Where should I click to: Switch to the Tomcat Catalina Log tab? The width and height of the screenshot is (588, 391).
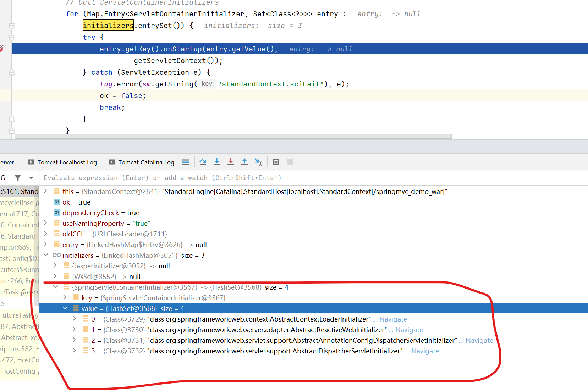pyautogui.click(x=142, y=162)
